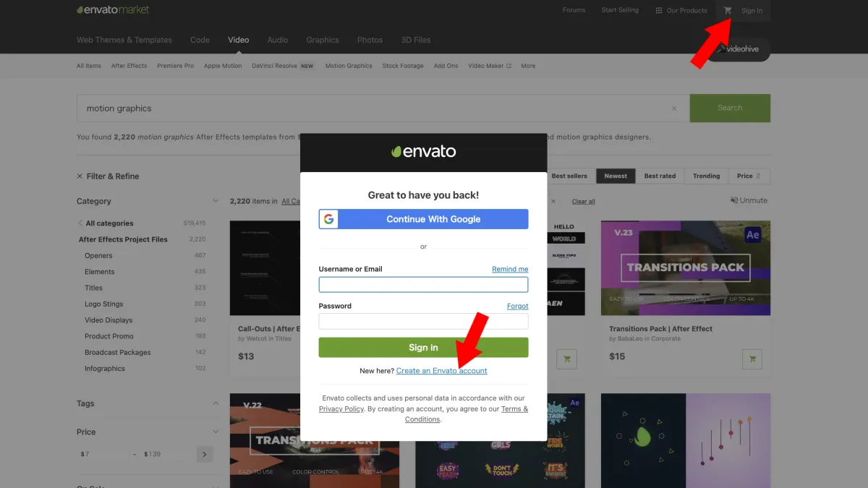Click the Clear all filters link

(583, 202)
